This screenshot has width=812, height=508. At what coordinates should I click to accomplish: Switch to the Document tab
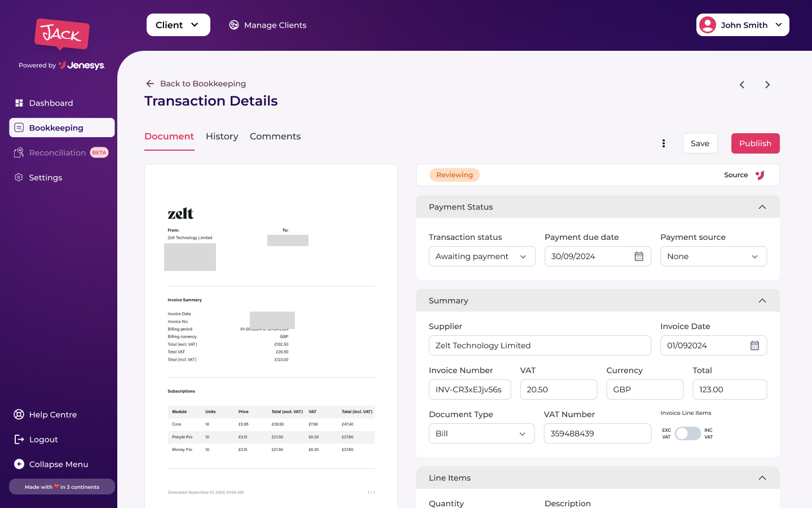tap(169, 137)
